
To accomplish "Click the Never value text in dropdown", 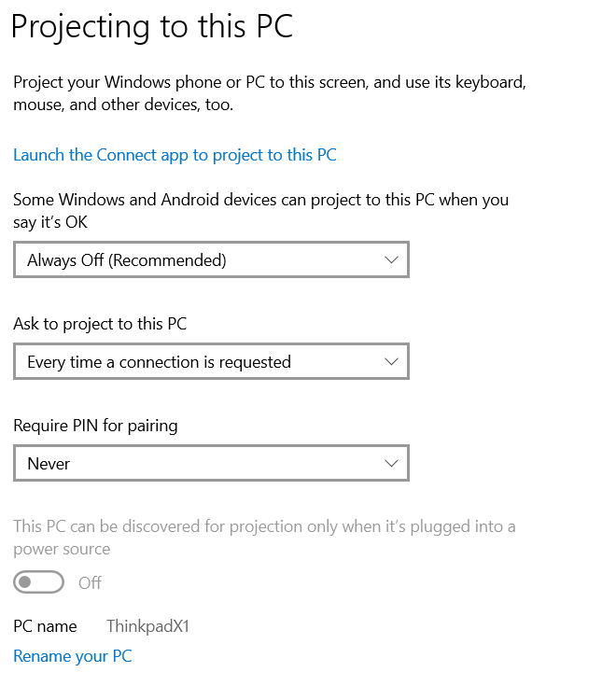I will (49, 464).
